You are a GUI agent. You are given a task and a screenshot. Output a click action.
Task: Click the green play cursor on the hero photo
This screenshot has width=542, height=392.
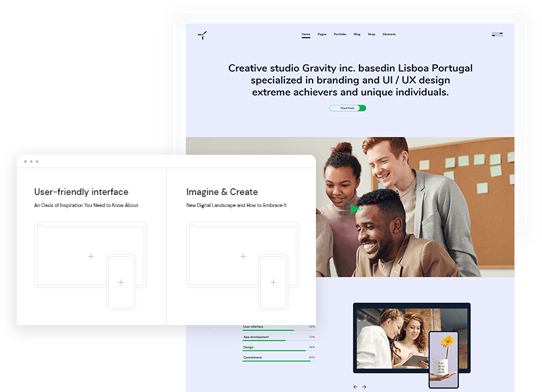pyautogui.click(x=355, y=210)
